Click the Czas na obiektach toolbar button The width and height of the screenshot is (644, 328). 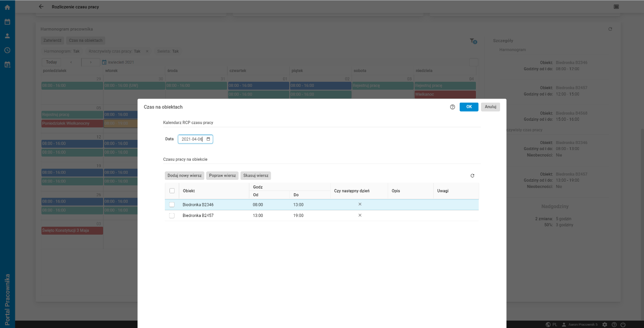(x=86, y=40)
